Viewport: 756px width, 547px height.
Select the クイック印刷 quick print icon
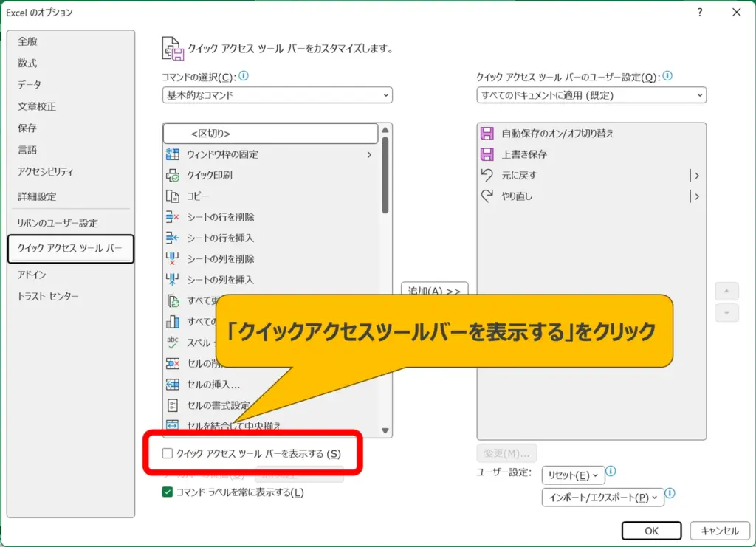click(173, 176)
